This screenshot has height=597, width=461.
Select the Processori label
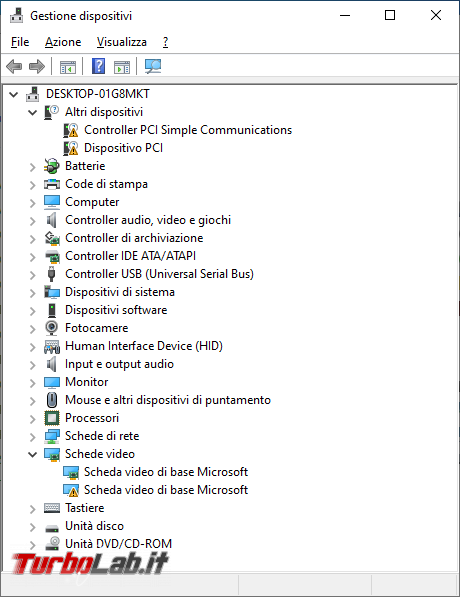coord(92,418)
